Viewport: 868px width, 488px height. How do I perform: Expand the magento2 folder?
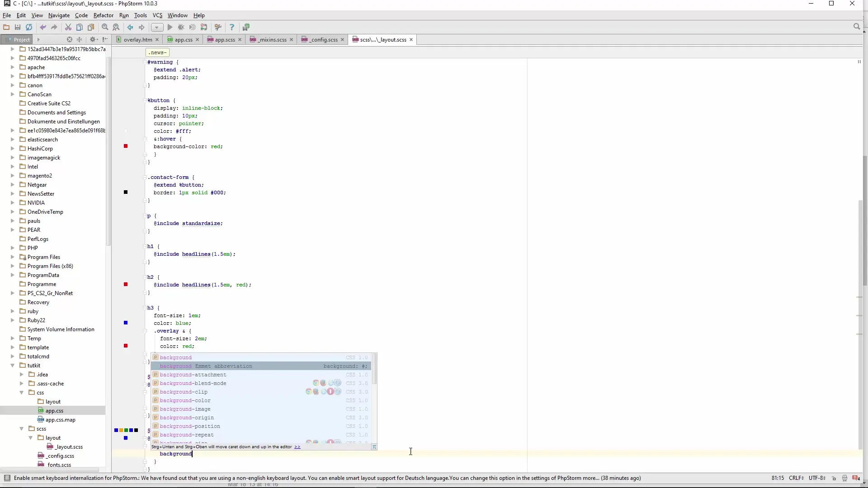tap(13, 176)
